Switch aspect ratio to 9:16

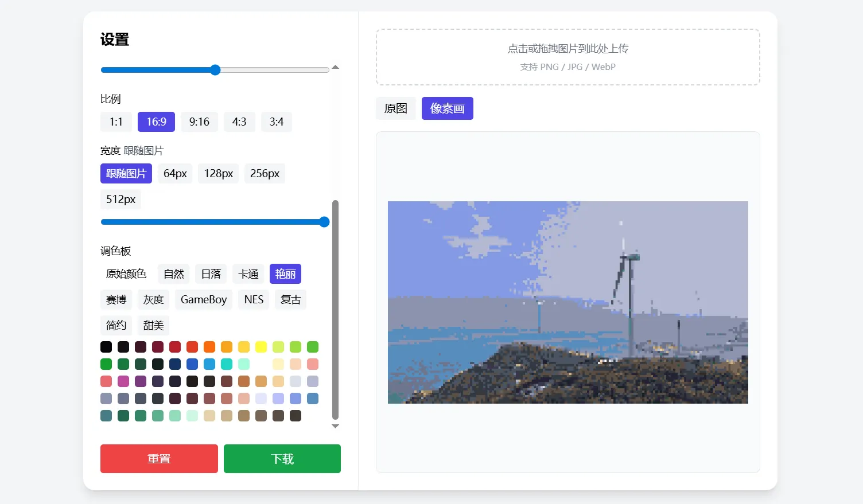tap(199, 122)
